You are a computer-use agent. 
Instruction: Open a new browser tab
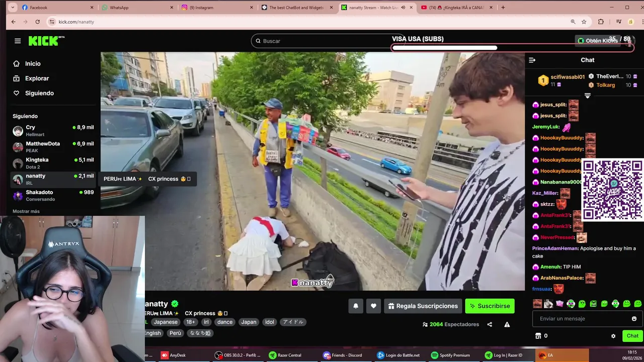pyautogui.click(x=503, y=8)
